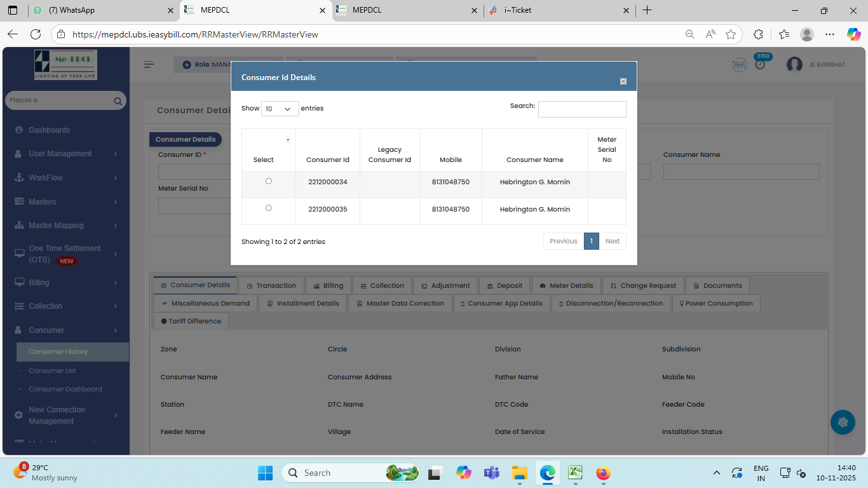Sort by the Consumer Id column
This screenshot has height=488, width=868.
[328, 150]
